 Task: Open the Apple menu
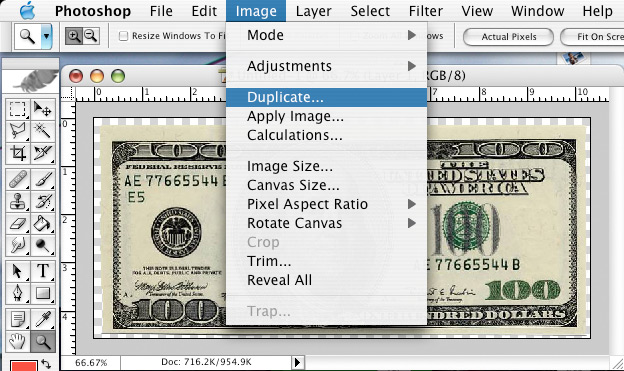point(27,11)
